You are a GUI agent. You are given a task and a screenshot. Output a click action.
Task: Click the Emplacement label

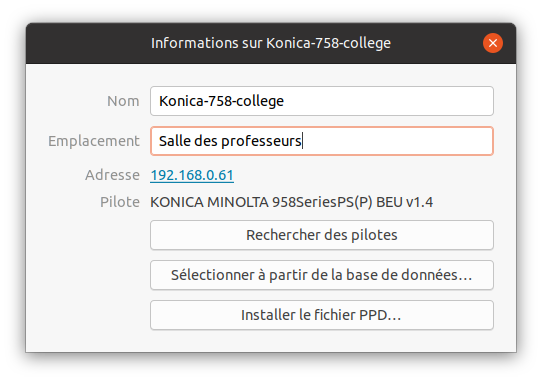click(x=94, y=141)
